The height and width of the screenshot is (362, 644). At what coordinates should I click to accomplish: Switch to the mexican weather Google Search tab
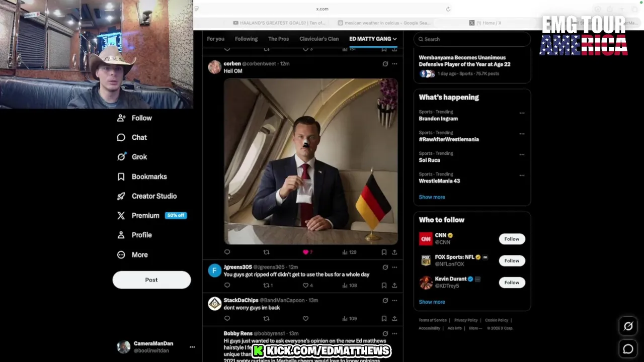coord(384,23)
